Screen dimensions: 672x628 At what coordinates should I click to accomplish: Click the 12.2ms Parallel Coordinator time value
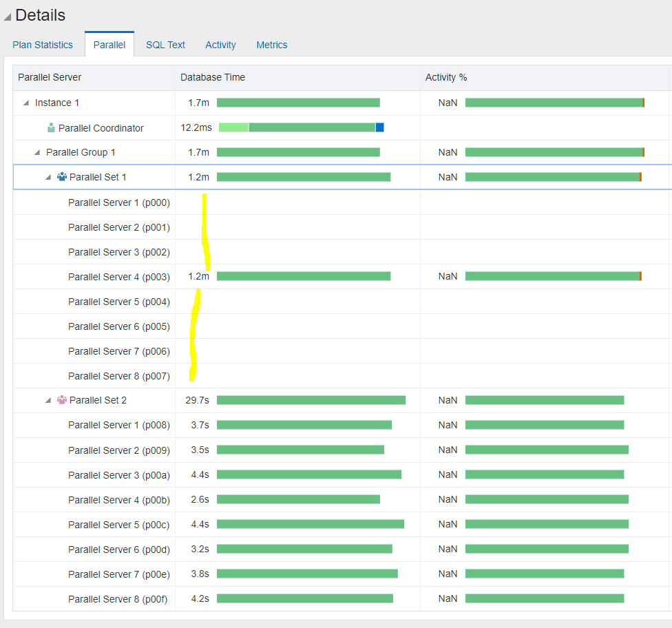click(196, 128)
